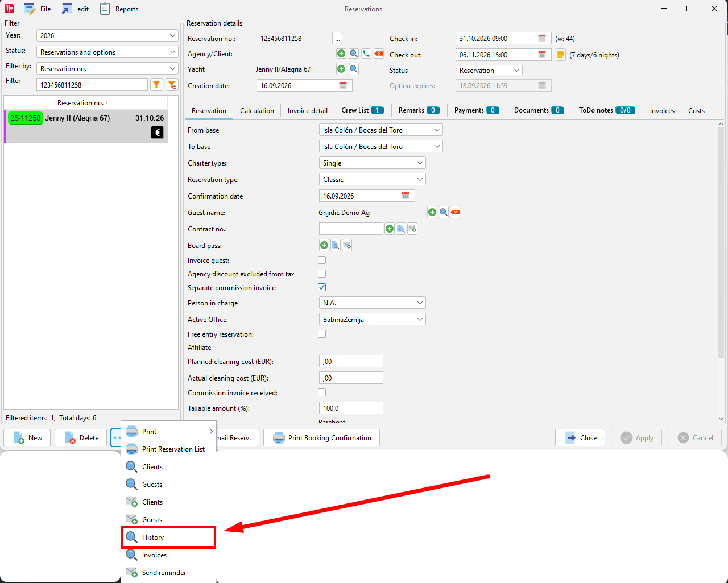The image size is (728, 583).
Task: Open the Status dropdown set to Reservation
Action: (x=489, y=70)
